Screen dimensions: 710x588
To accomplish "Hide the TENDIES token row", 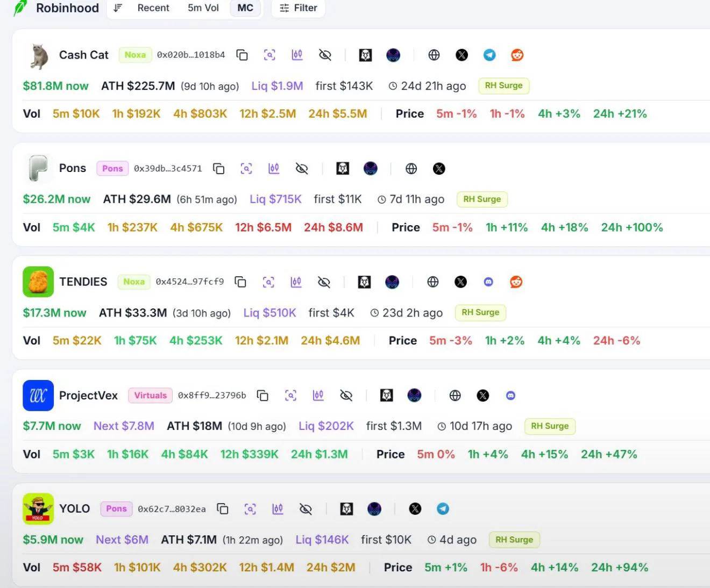I will pos(324,282).
